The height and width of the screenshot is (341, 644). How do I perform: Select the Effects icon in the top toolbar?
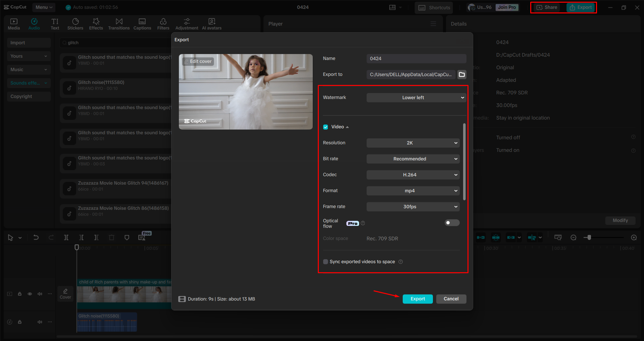[96, 23]
